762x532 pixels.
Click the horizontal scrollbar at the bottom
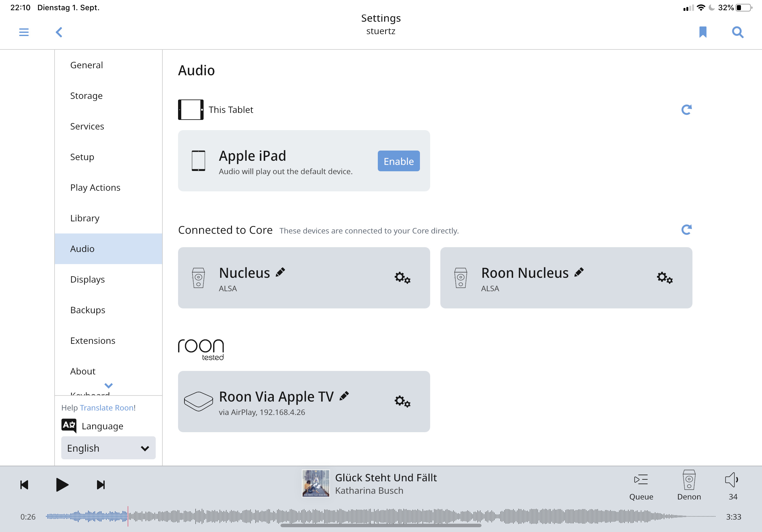tap(381, 525)
